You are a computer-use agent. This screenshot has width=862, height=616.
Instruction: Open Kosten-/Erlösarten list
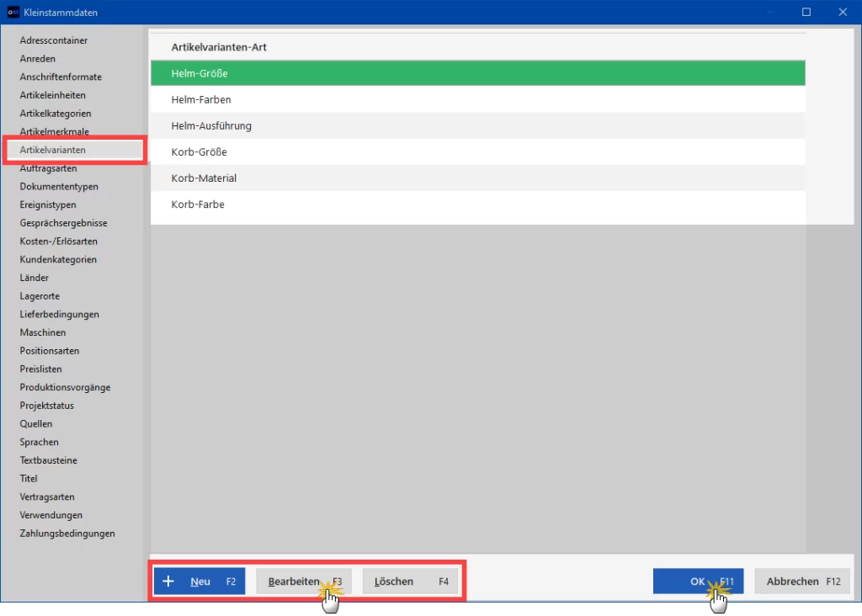pos(58,242)
